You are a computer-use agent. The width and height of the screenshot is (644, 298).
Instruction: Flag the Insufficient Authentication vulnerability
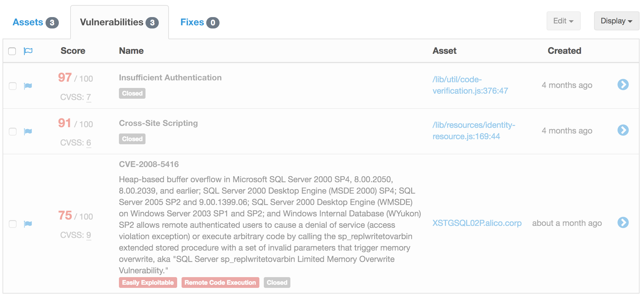[x=28, y=86]
